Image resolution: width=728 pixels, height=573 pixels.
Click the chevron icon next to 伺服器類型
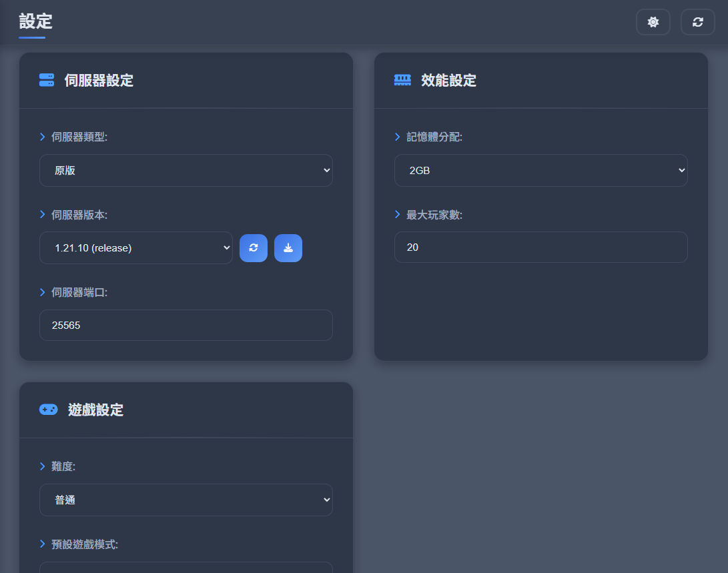pos(43,137)
